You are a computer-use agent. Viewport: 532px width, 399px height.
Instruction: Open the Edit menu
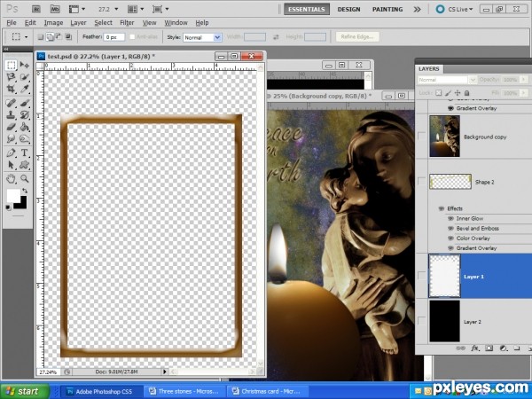(x=30, y=23)
